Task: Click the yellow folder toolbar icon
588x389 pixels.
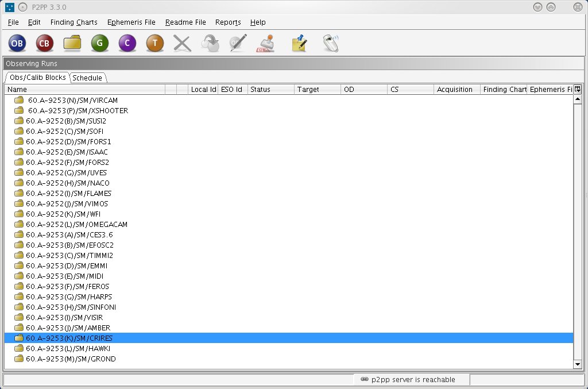Action: pos(72,43)
